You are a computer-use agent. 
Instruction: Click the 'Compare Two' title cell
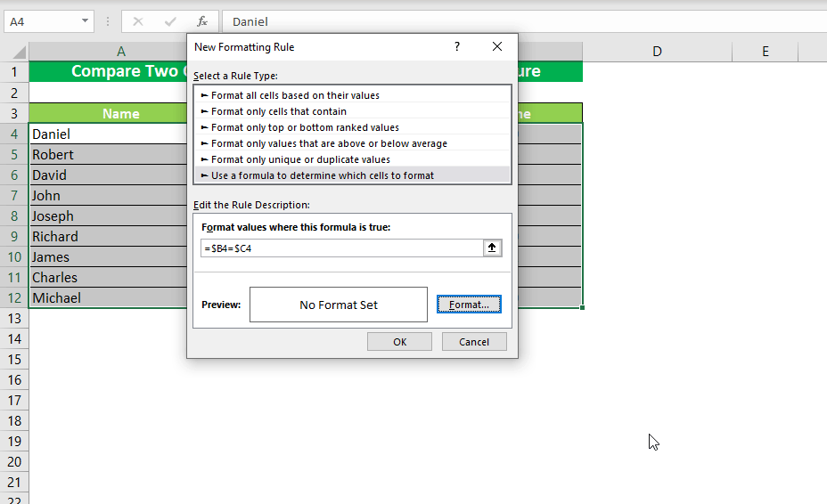tap(108, 72)
